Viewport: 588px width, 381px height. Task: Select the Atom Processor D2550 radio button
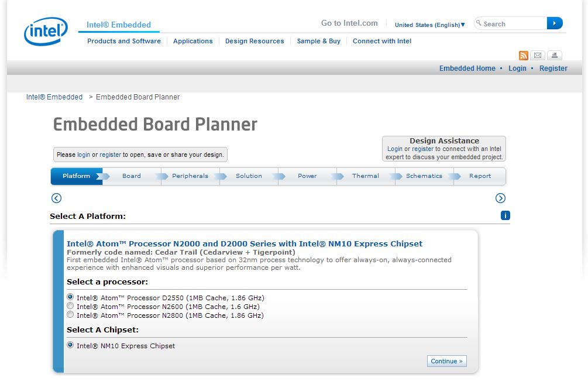point(70,296)
